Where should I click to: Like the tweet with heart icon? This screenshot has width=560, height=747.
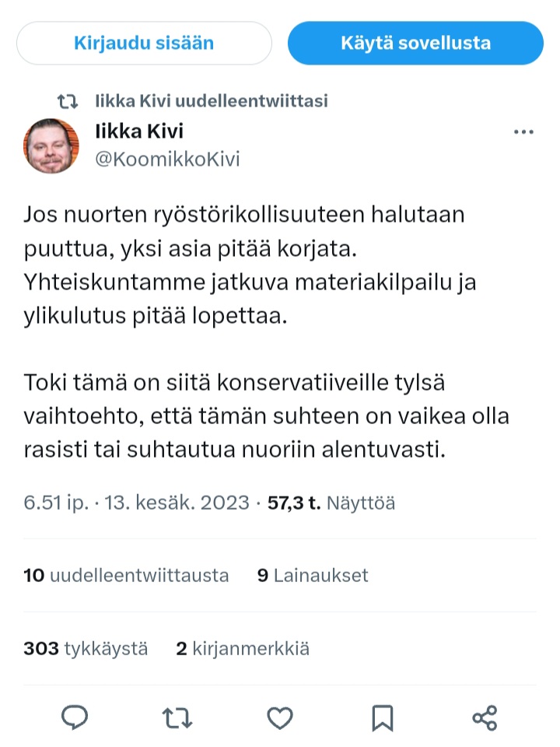coord(280,717)
